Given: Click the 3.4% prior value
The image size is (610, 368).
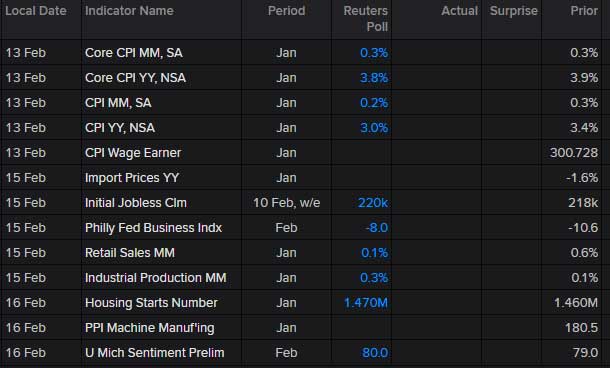Looking at the screenshot, I should tap(584, 128).
